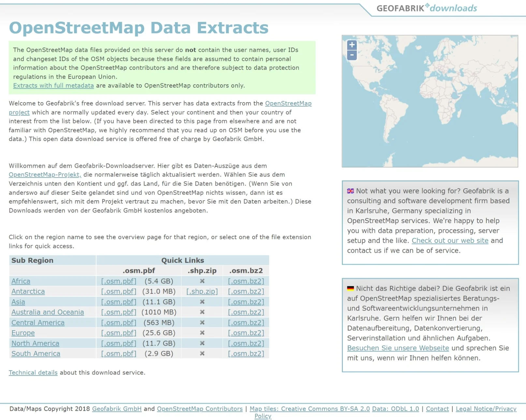Download Australia and Oceania .osm.pbf file
The height and width of the screenshot is (420, 526).
(119, 312)
